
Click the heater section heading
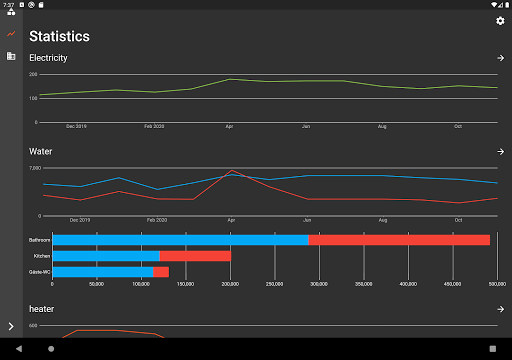coord(42,309)
